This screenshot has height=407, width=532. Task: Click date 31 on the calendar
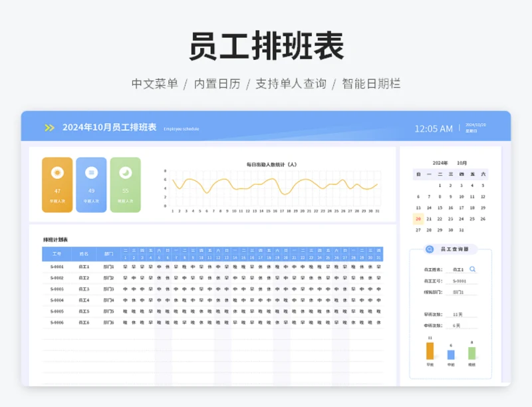click(x=462, y=229)
